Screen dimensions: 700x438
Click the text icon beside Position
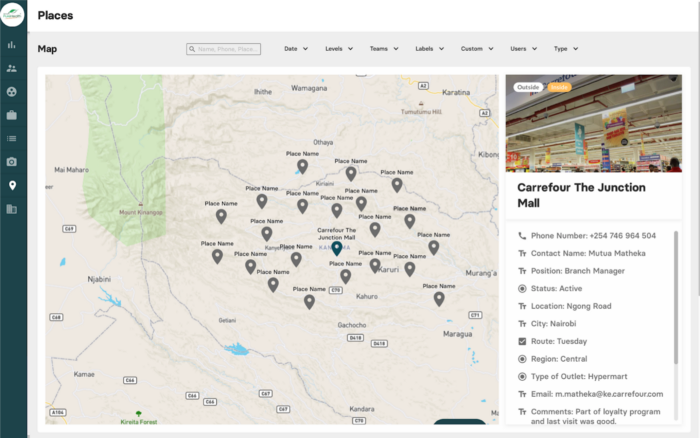pyautogui.click(x=522, y=271)
